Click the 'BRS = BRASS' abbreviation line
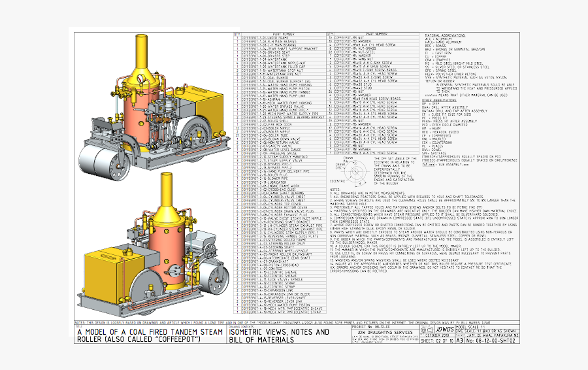The height and width of the screenshot is (370, 588). 435,46
